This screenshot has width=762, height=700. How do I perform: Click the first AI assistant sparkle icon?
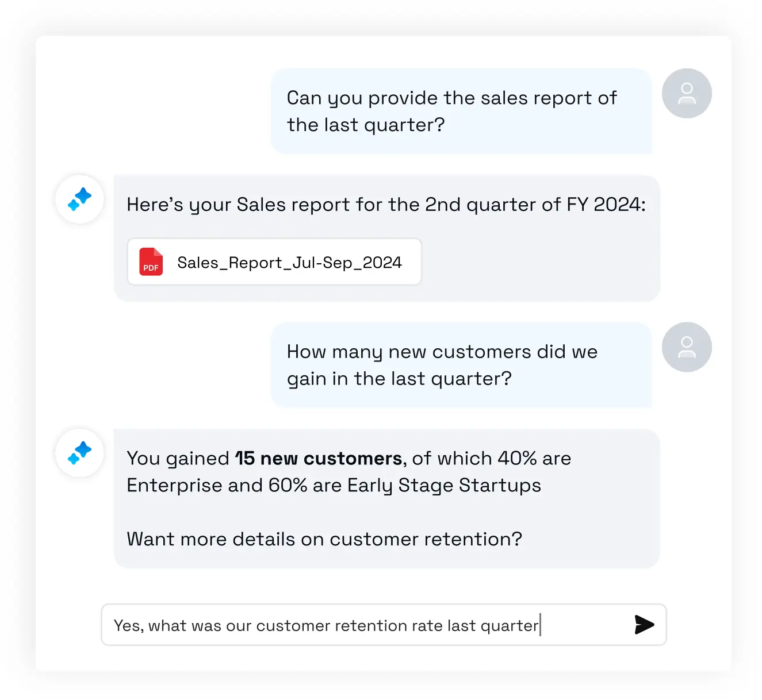tap(80, 199)
